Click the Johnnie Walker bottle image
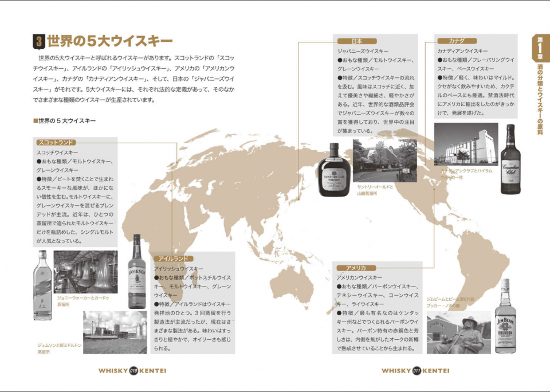Viewport: 550px width, 392px height. pos(42,285)
